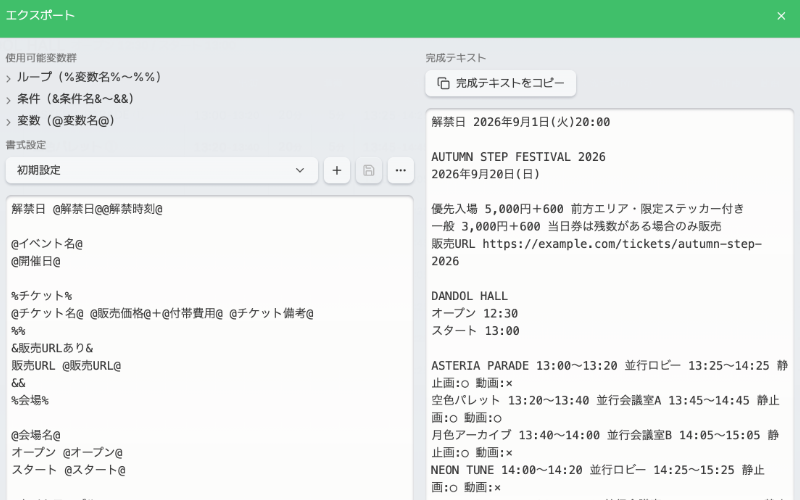
Task: Close the エクスポート dialog
Action: (781, 16)
